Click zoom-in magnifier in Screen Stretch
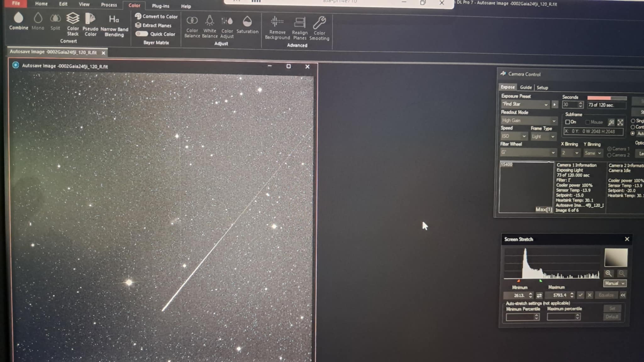Screen dimensions: 644x362 (608, 273)
